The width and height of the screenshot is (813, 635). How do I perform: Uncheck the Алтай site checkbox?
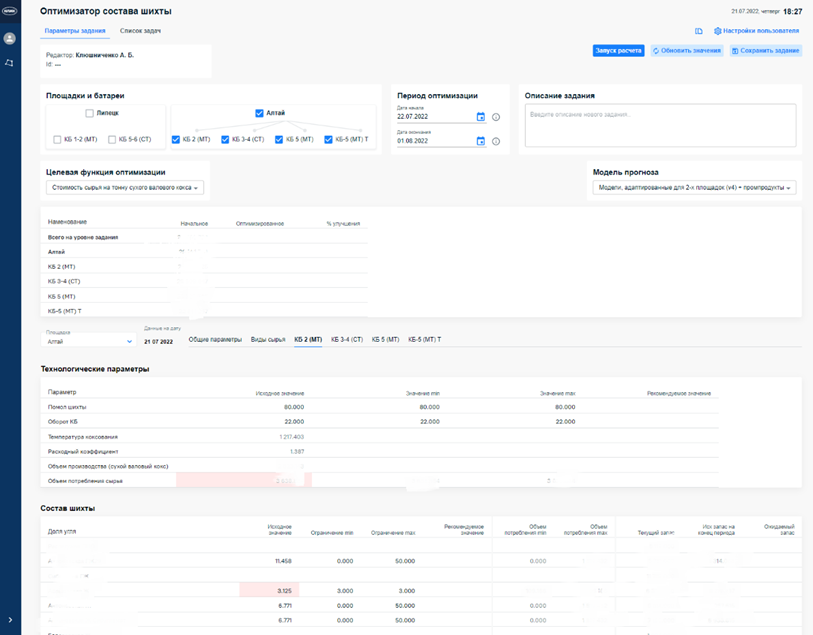[x=259, y=113]
